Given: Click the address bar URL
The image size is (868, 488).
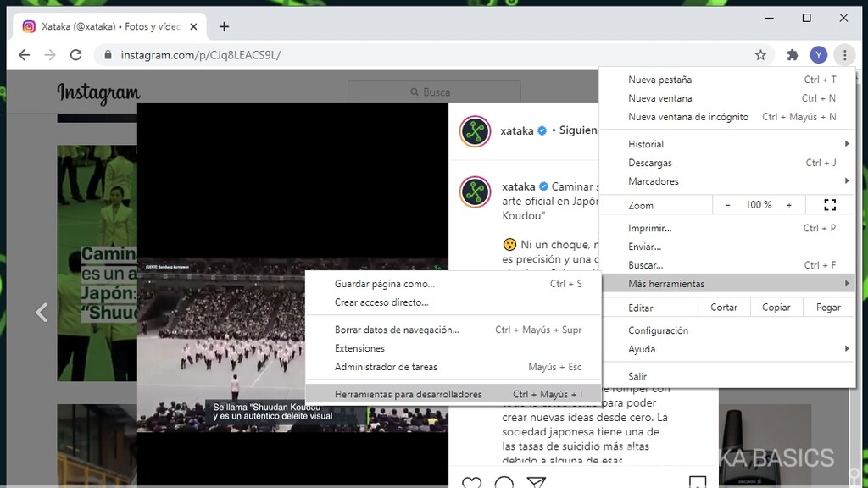Looking at the screenshot, I should tap(200, 55).
